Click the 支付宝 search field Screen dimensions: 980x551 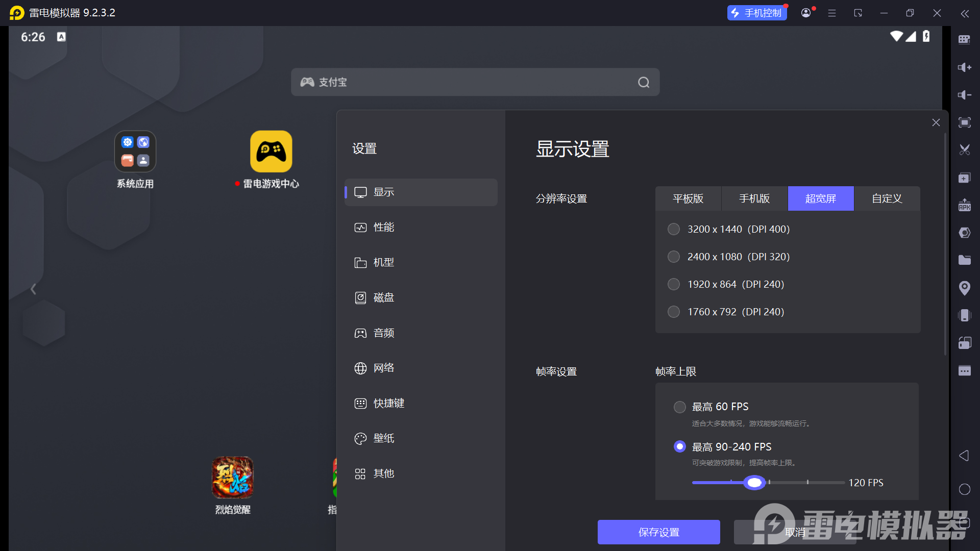tap(475, 82)
